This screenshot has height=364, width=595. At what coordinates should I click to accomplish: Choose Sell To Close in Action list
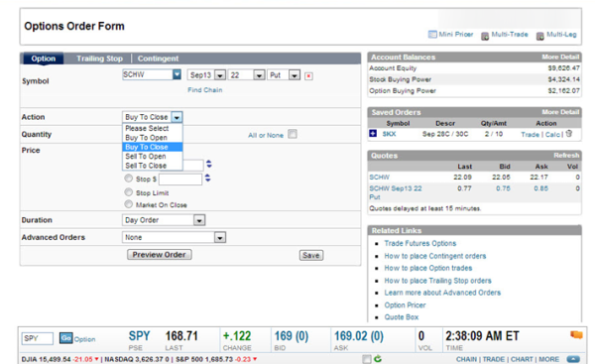pyautogui.click(x=153, y=166)
